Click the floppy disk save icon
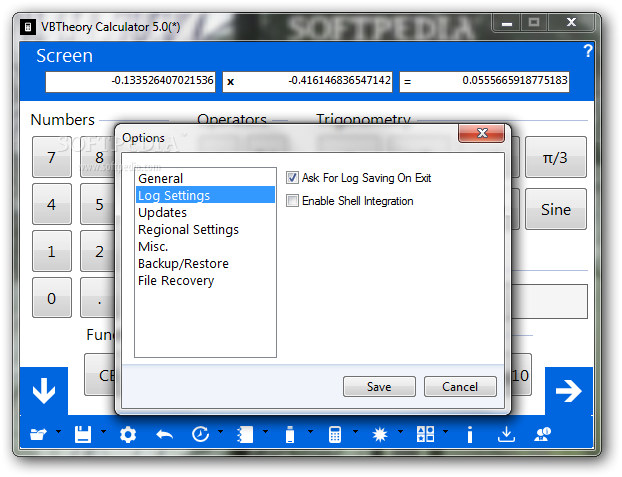622x477 pixels. click(x=83, y=435)
